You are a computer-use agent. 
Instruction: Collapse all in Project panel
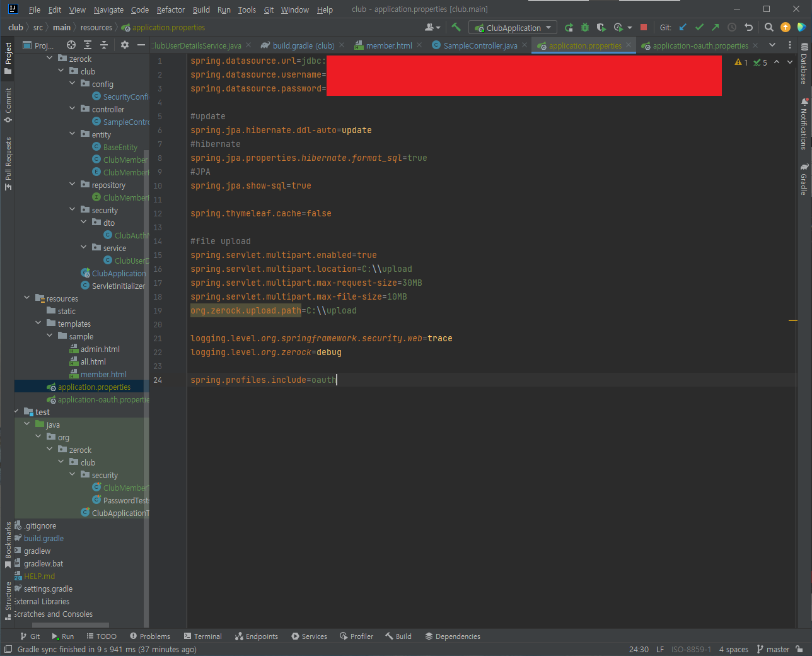(x=104, y=45)
